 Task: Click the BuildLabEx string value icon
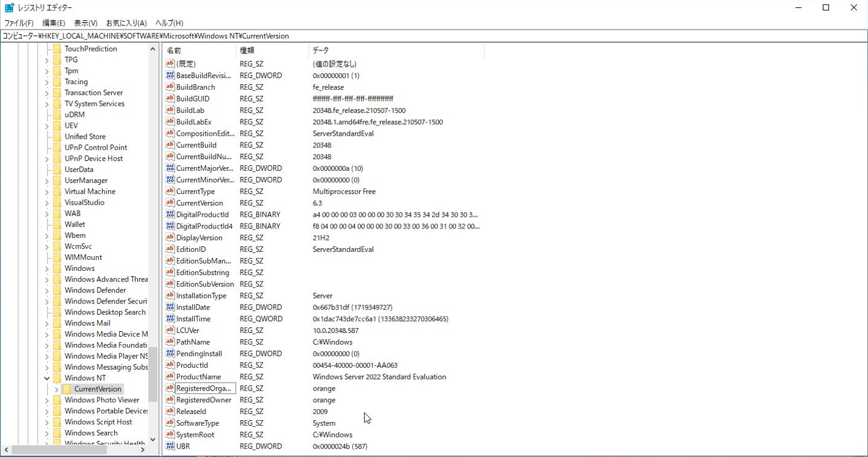pos(170,122)
